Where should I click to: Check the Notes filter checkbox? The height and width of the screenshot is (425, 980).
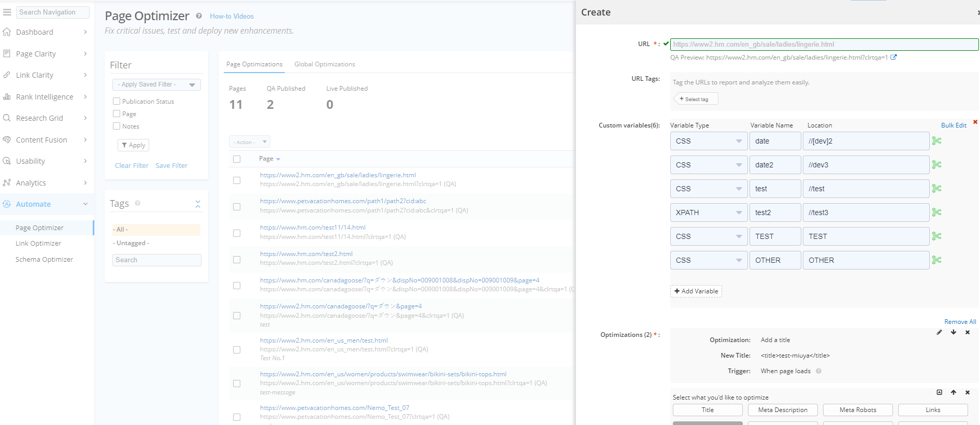coord(117,126)
